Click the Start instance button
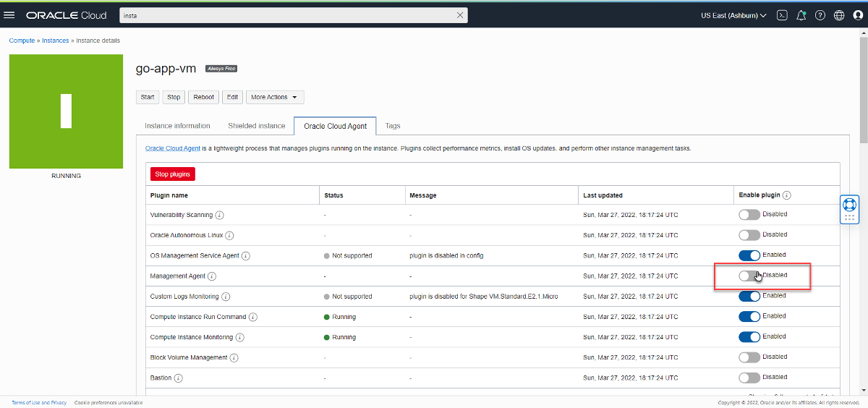The height and width of the screenshot is (408, 868). point(148,97)
